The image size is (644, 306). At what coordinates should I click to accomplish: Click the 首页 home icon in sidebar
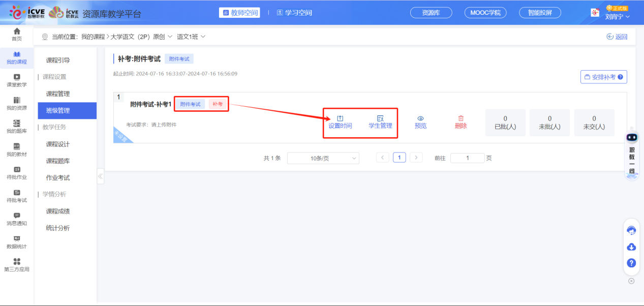(17, 35)
